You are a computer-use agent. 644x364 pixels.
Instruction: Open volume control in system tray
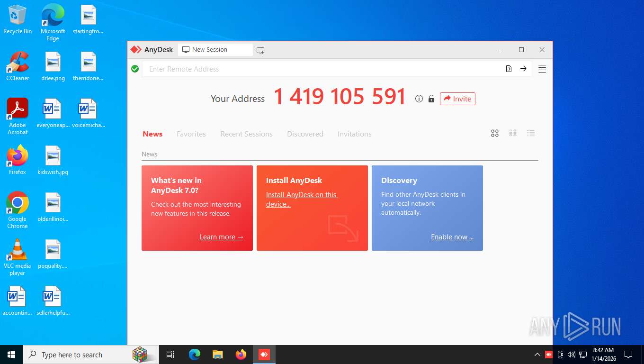click(572, 355)
